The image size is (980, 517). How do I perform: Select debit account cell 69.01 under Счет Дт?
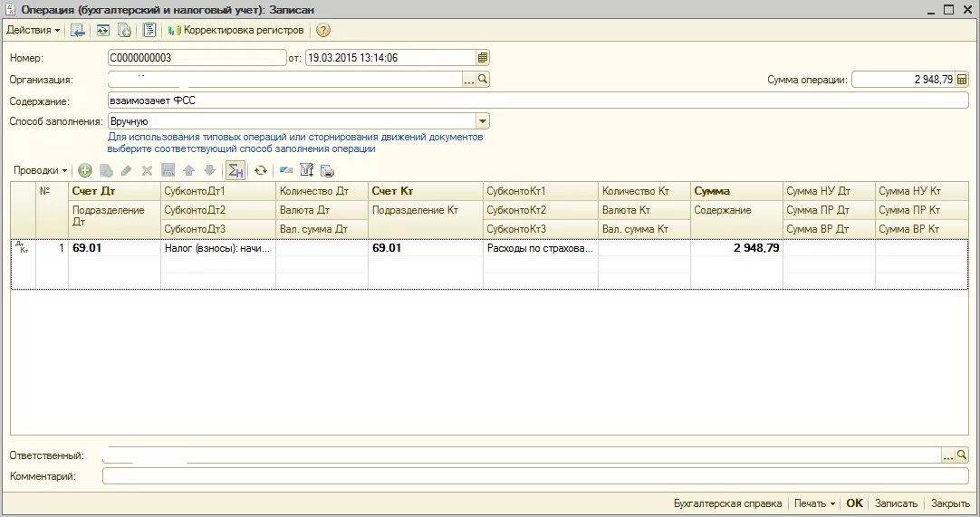[114, 247]
